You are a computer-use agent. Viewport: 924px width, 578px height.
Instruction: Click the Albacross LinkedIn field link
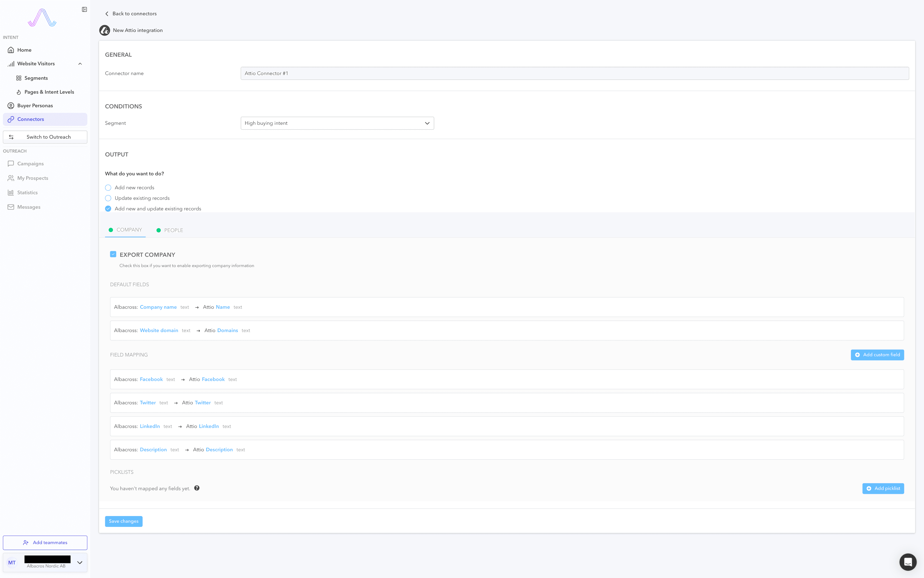[150, 427]
